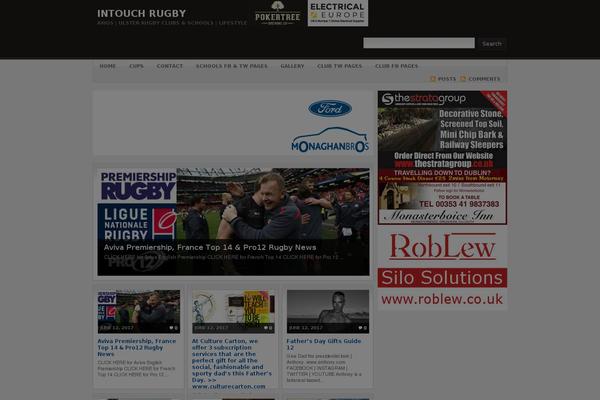The width and height of the screenshot is (600, 400).
Task: Open the rugby celebration post thumbnail
Action: coord(139,311)
